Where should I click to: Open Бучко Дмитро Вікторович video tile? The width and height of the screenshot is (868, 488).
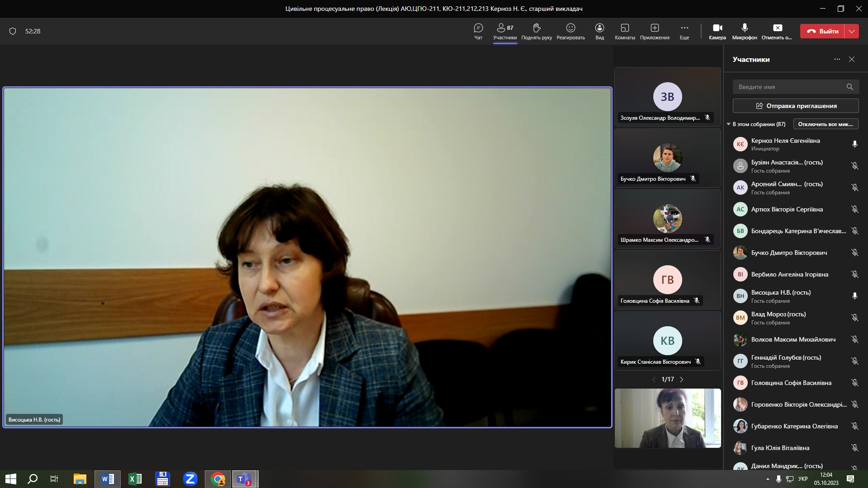[667, 158]
